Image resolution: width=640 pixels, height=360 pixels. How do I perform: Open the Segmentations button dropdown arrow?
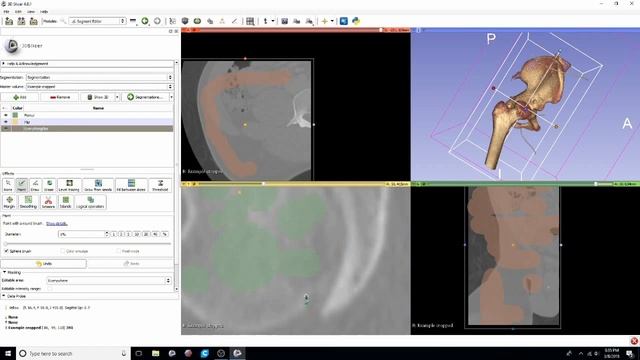[171, 97]
